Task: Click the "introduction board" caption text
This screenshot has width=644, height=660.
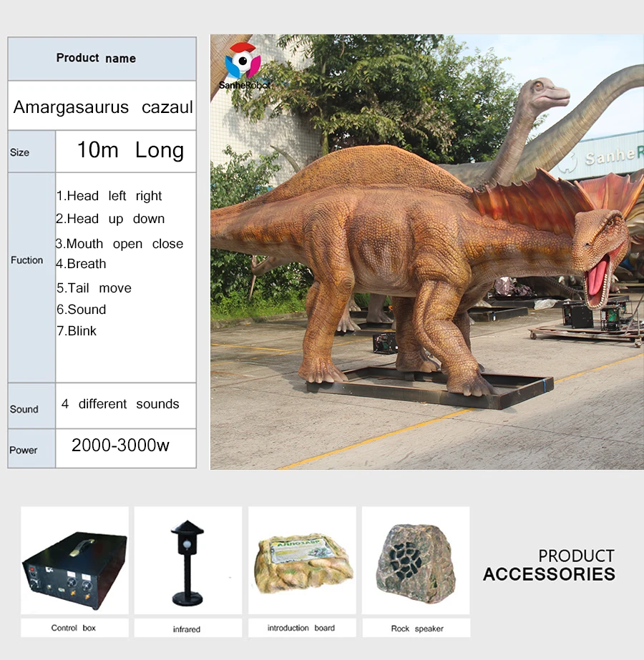Action: pyautogui.click(x=301, y=628)
